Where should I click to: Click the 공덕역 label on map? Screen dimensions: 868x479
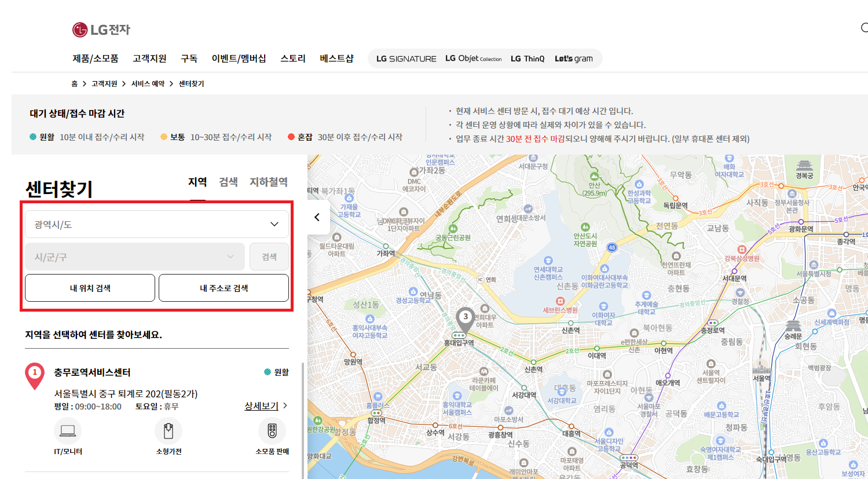point(629,465)
